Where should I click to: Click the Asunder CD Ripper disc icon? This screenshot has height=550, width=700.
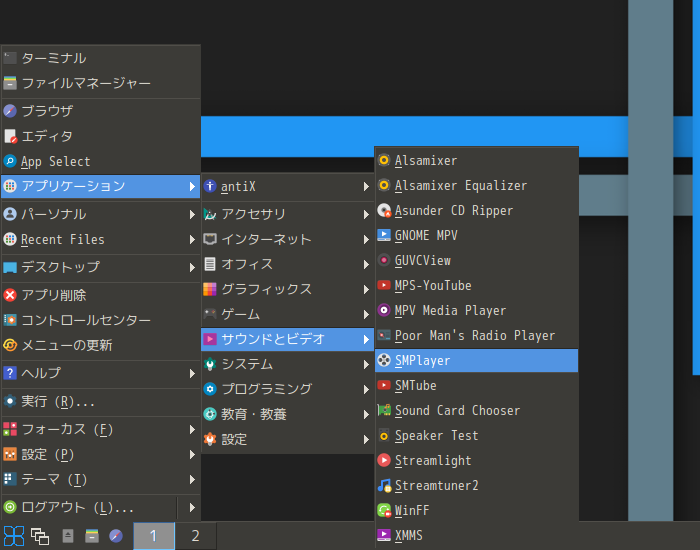(384, 210)
